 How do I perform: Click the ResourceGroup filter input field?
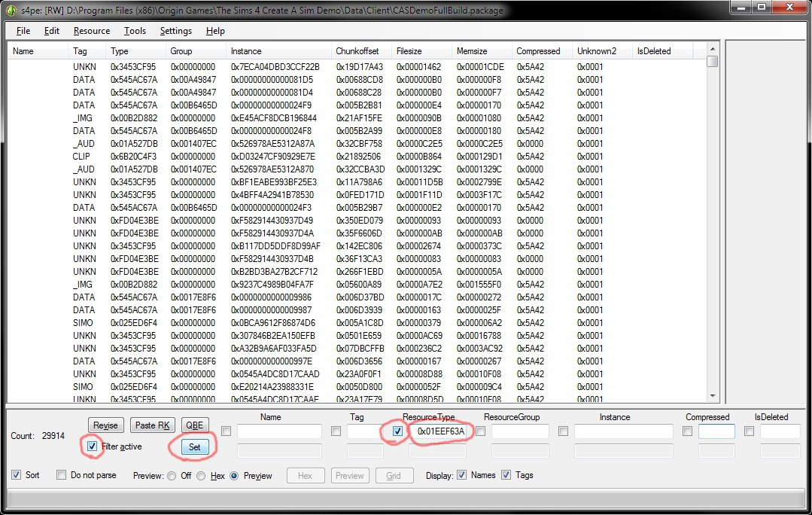(521, 431)
